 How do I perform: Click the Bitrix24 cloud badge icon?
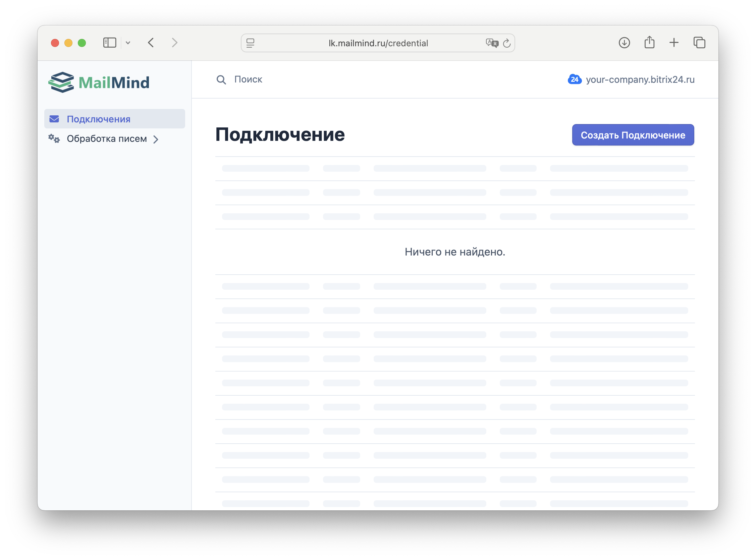tap(575, 79)
